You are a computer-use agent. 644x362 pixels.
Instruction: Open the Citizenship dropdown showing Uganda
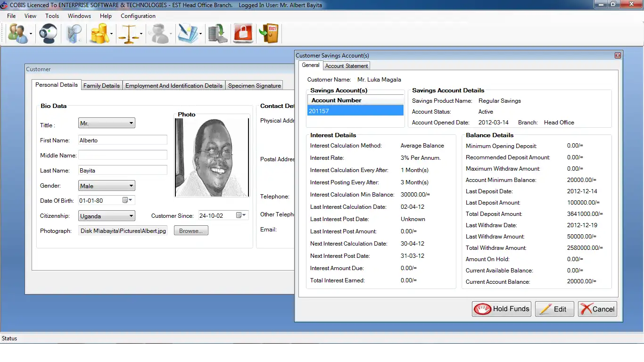point(107,216)
